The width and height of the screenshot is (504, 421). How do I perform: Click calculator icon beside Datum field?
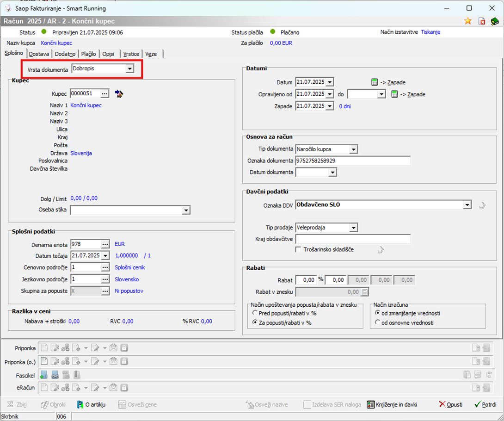tap(375, 82)
